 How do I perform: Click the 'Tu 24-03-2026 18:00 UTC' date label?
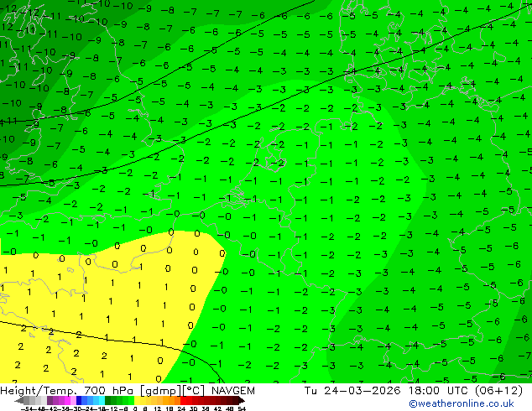pyautogui.click(x=387, y=391)
